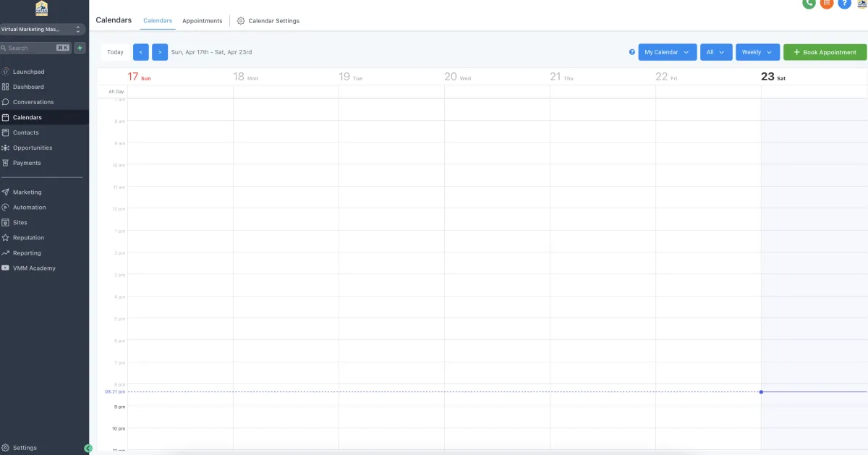The height and width of the screenshot is (455, 868).
Task: Click the Reputation star icon
Action: click(6, 238)
